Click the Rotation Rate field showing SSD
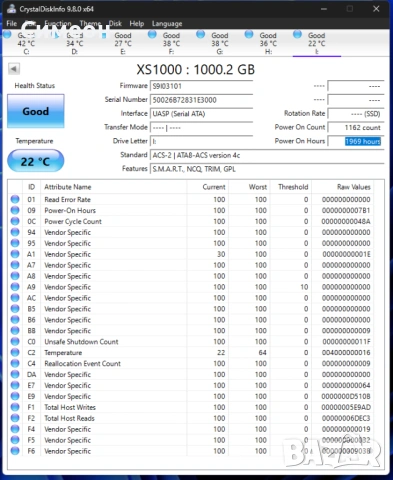 click(356, 114)
